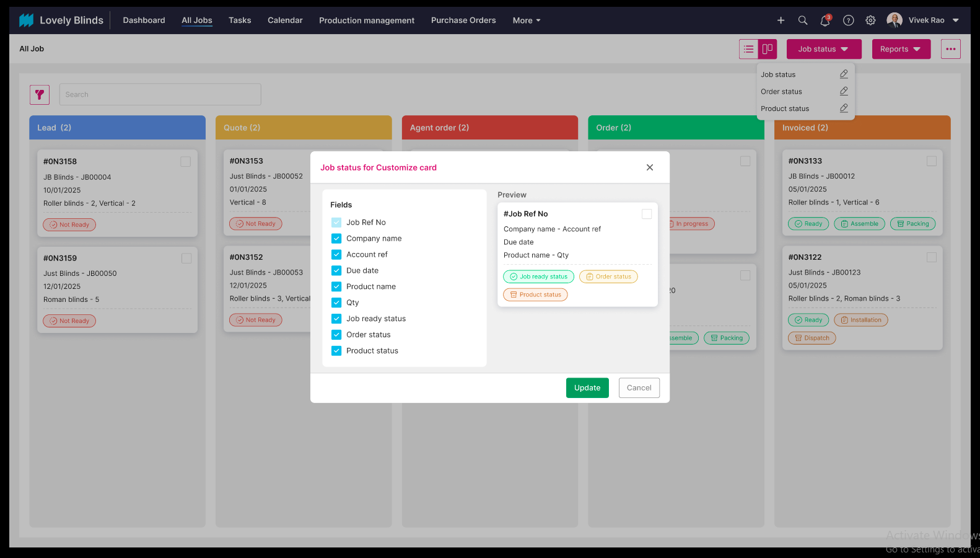This screenshot has height=558, width=980.
Task: Open the search magnifier icon
Action: (803, 20)
